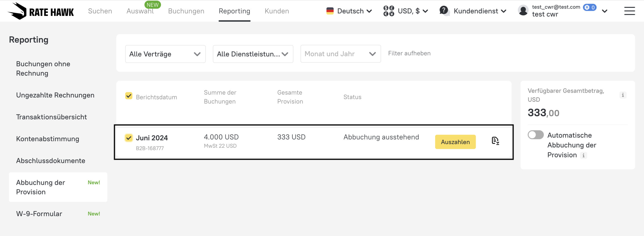Open the Monat und Jahr selector

tap(340, 54)
